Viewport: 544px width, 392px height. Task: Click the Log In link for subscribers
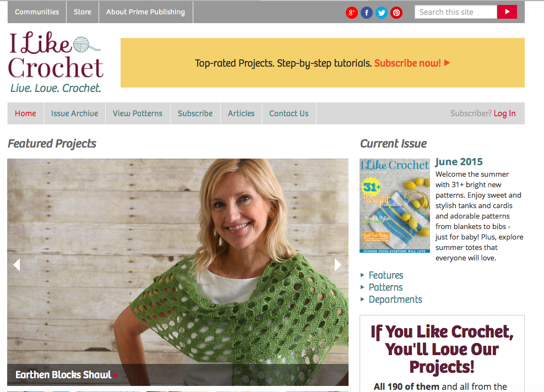[x=504, y=113]
